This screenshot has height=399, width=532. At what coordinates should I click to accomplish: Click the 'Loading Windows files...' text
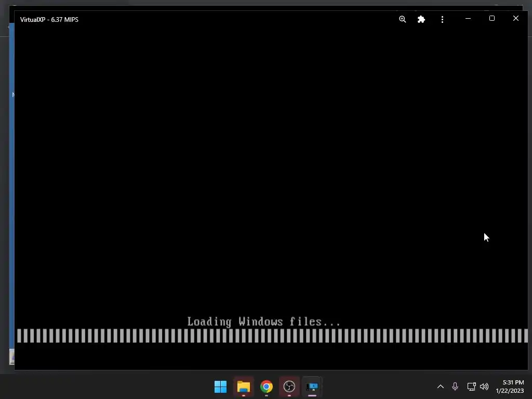coord(263,322)
